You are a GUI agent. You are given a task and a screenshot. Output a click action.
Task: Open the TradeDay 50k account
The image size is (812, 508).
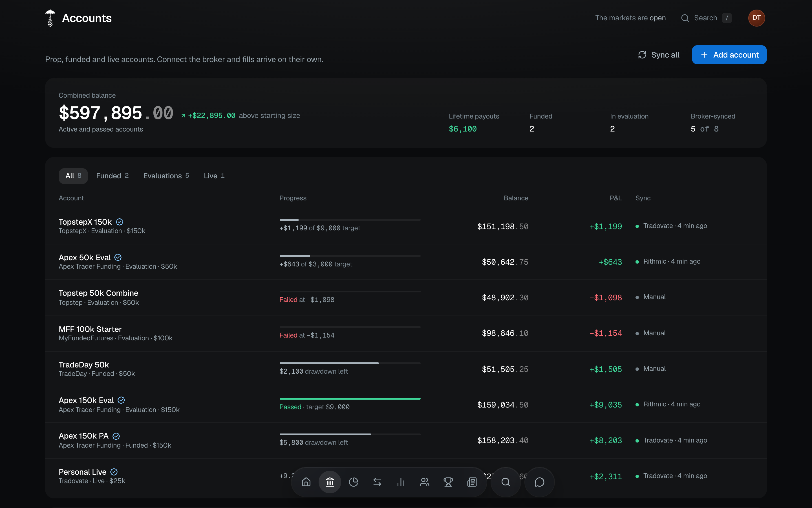(406, 369)
